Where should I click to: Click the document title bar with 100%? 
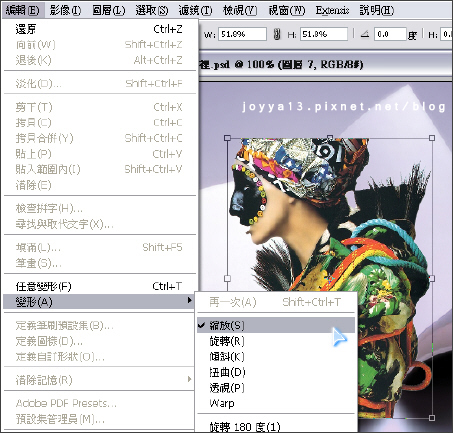click(326, 64)
